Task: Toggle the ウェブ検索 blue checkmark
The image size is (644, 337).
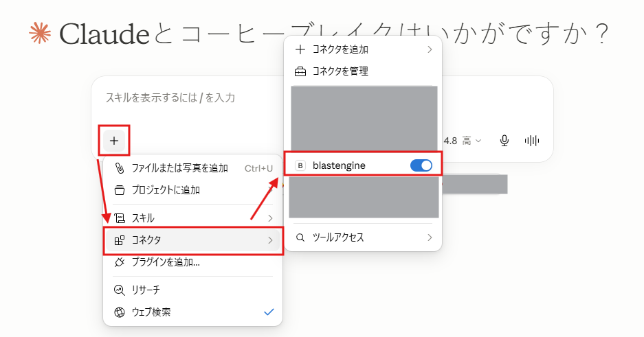Action: [269, 312]
